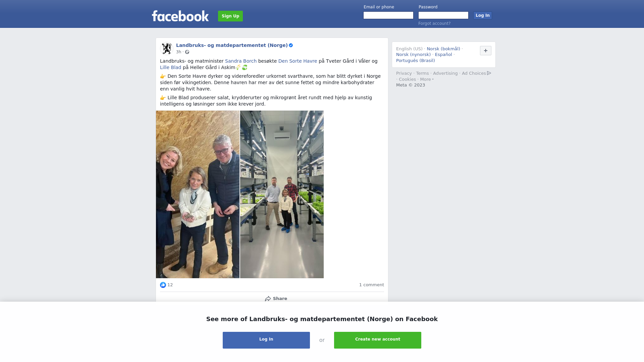The width and height of the screenshot is (644, 362).
Task: Click the public globe privacy icon
Action: (187, 52)
